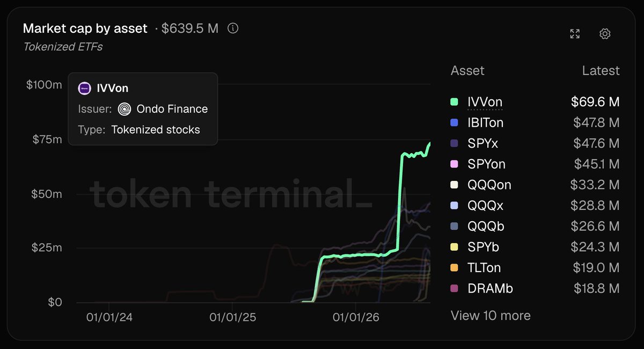Click the Ondo Finance issuer logo

pos(125,109)
